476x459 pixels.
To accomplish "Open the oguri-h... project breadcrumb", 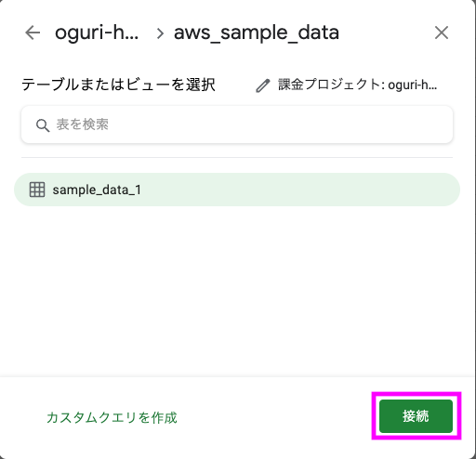I will (x=97, y=33).
